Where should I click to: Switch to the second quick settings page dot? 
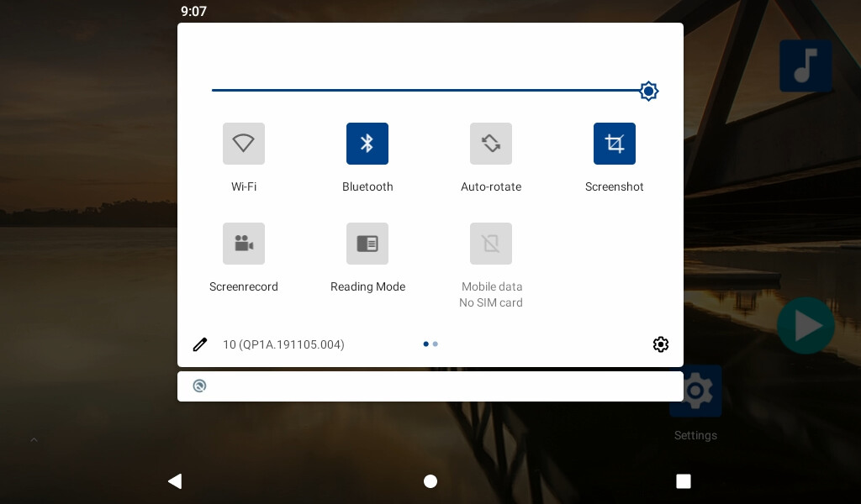(436, 344)
